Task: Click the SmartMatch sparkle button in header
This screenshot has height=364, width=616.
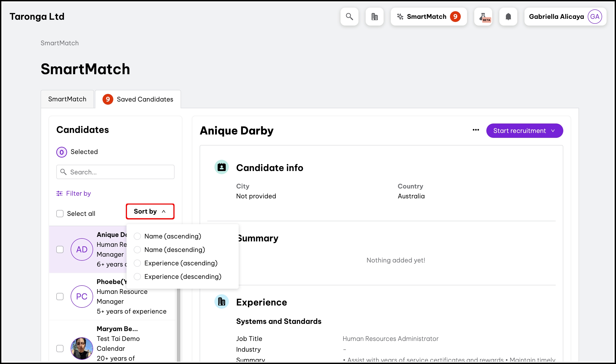Action: click(428, 17)
